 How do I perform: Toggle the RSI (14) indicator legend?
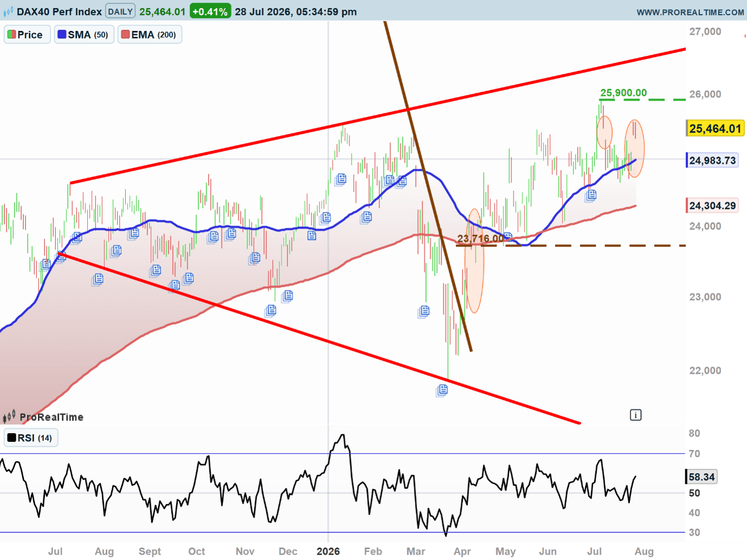(31, 438)
